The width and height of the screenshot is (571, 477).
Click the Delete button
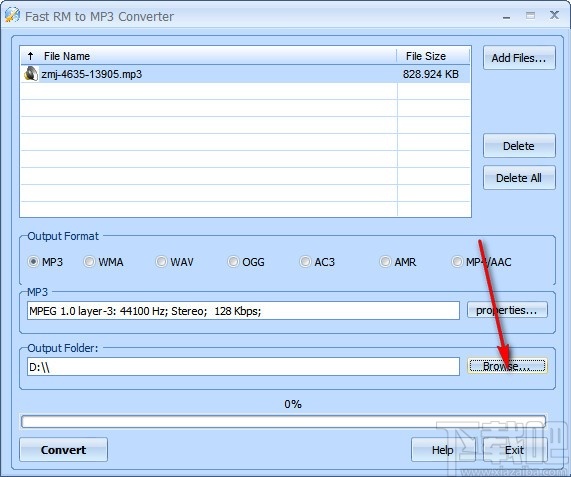(x=519, y=146)
